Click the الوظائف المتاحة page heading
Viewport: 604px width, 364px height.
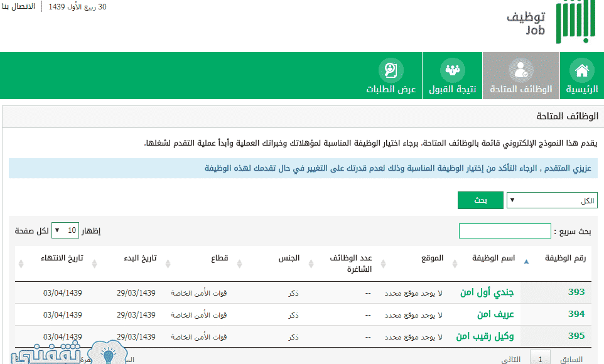coord(567,116)
